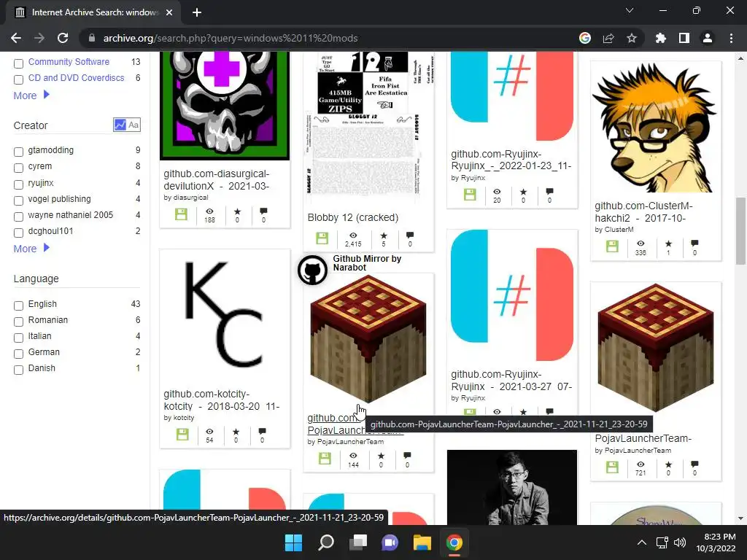Viewport: 747px width, 560px height.
Task: Open Windows taskbar search
Action: (x=326, y=542)
